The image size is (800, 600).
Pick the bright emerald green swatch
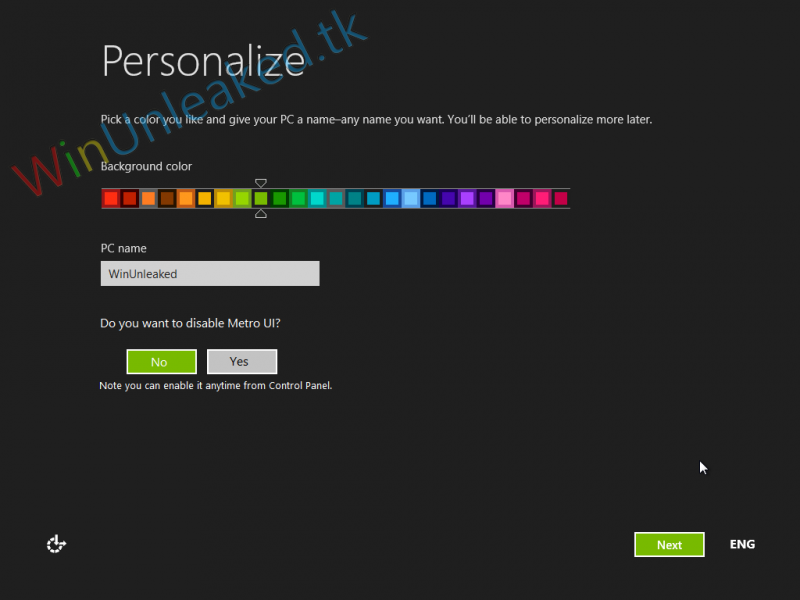298,198
